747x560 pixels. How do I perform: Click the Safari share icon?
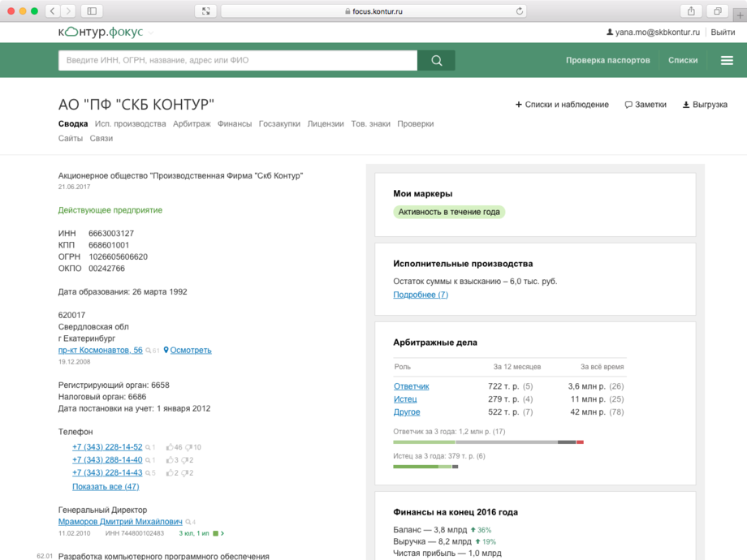click(x=691, y=11)
